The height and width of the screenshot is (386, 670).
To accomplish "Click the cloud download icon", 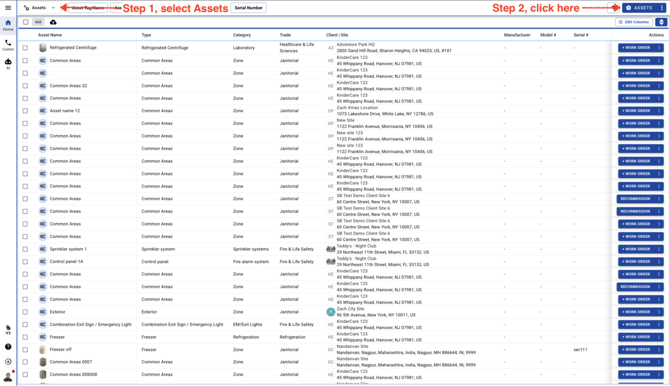I will (53, 22).
